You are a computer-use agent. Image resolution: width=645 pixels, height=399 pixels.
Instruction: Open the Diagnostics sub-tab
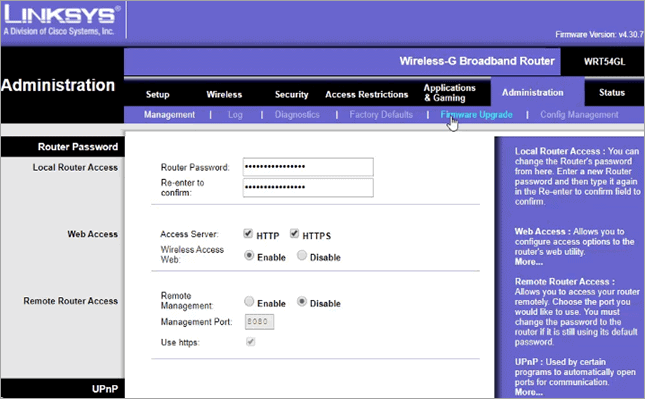pyautogui.click(x=297, y=114)
